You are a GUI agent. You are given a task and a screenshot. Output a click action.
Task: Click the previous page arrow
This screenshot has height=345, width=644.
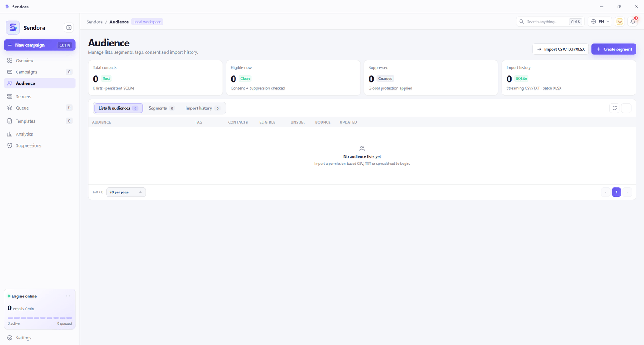point(606,192)
